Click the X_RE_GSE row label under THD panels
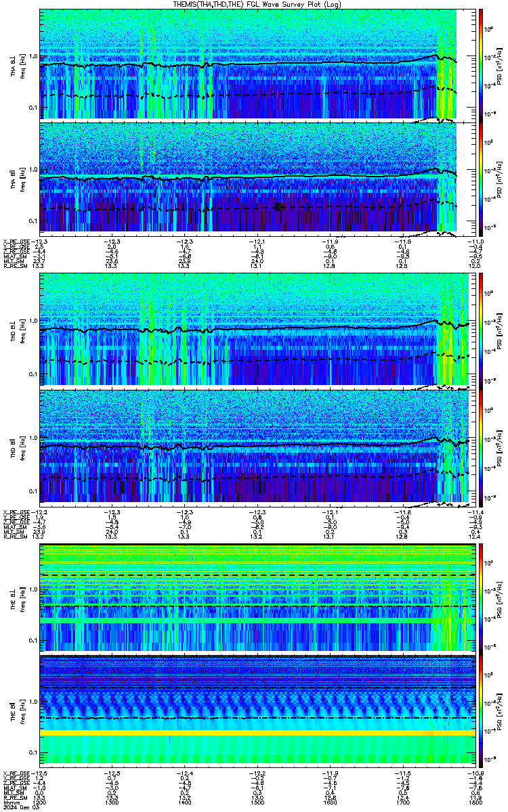The image size is (508, 812). pyautogui.click(x=16, y=511)
